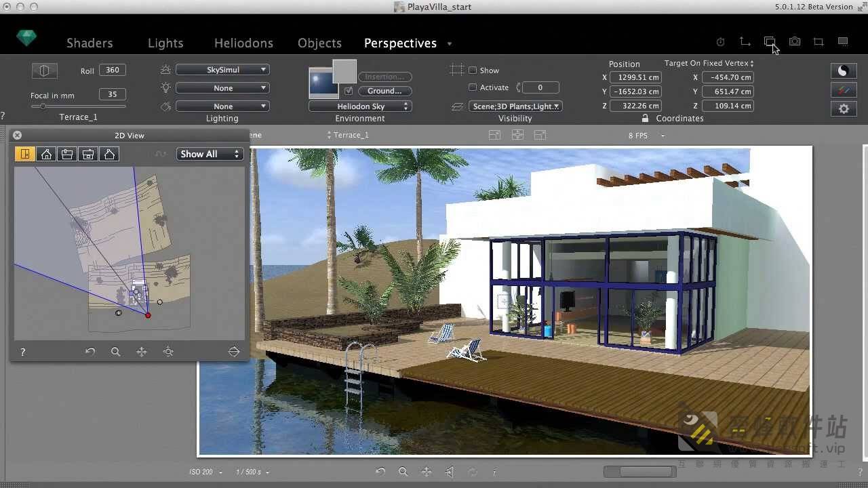Click the sky background thumbnail

[323, 82]
